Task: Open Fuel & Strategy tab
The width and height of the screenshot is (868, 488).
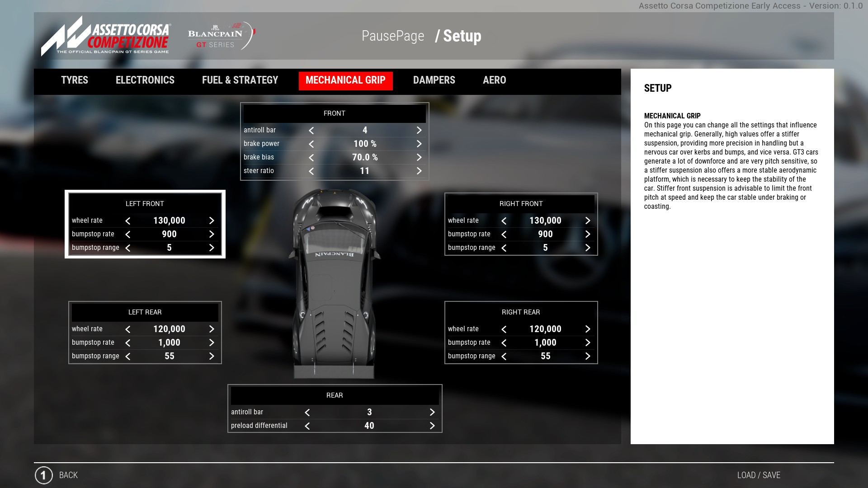Action: tap(240, 80)
